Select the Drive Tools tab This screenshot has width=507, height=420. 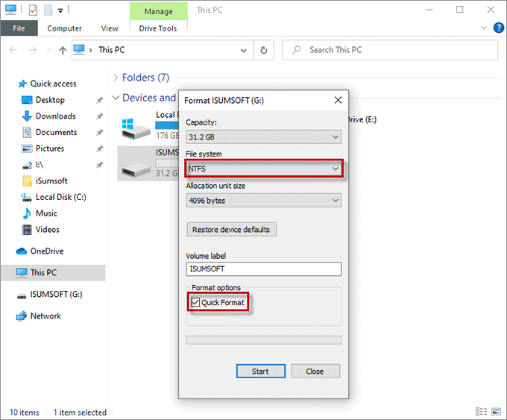tap(158, 28)
